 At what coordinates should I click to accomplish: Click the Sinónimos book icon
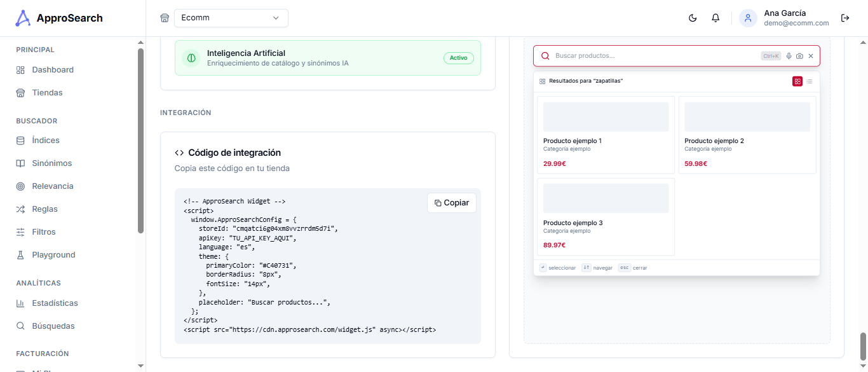[20, 163]
